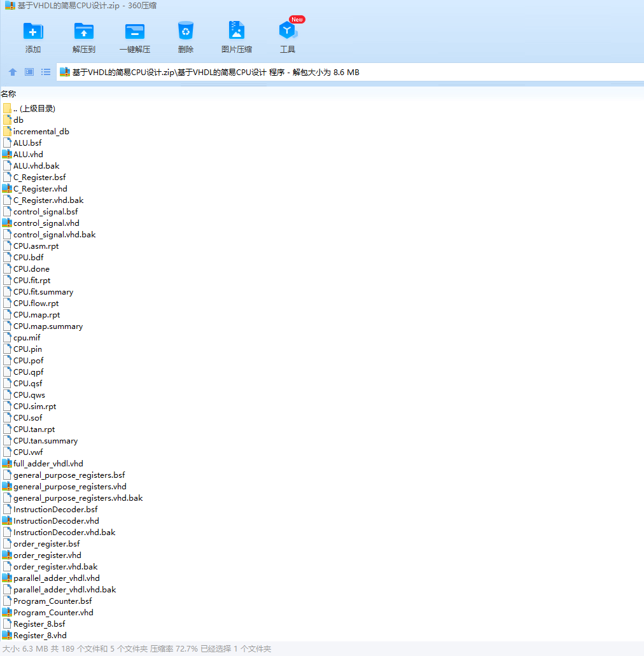The width and height of the screenshot is (644, 656).
Task: Click the control_signal.vhd file icon
Action: 7,223
